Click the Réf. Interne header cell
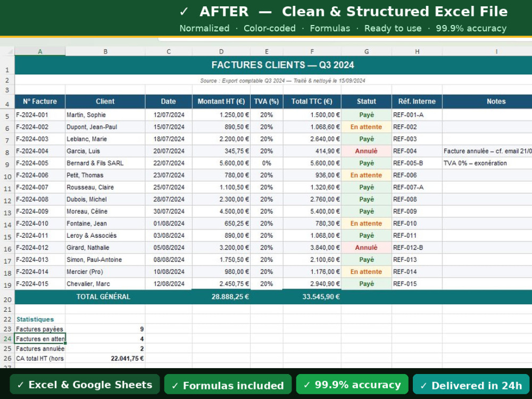532x399 pixels. point(417,102)
